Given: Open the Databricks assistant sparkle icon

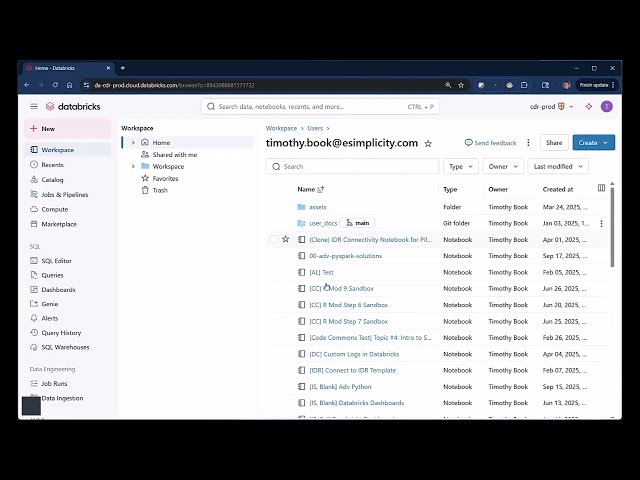Looking at the screenshot, I should click(x=589, y=107).
